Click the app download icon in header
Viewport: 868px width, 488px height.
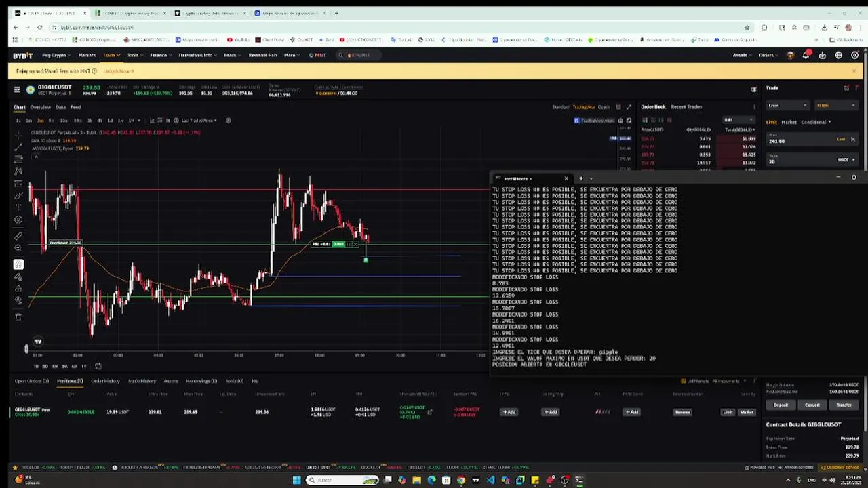[823, 55]
